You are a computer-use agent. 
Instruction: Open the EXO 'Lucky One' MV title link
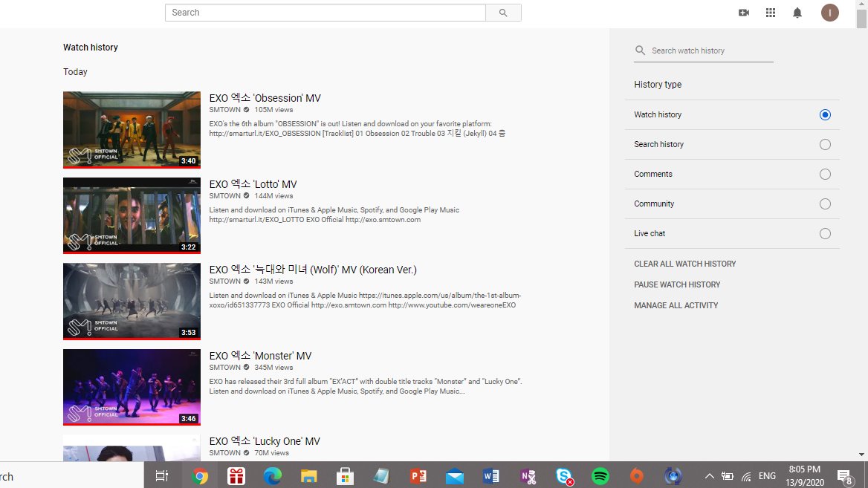(265, 441)
